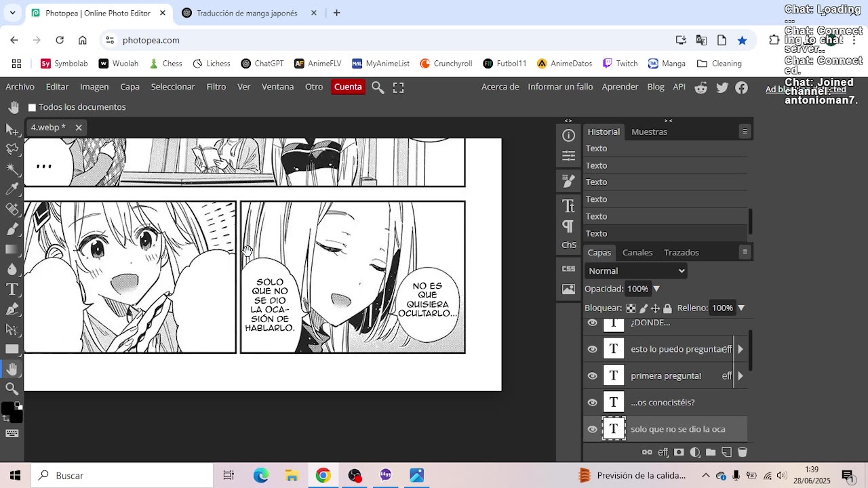This screenshot has height=488, width=868.
Task: Select the Zoom tool in left toolbar
Action: [x=12, y=389]
